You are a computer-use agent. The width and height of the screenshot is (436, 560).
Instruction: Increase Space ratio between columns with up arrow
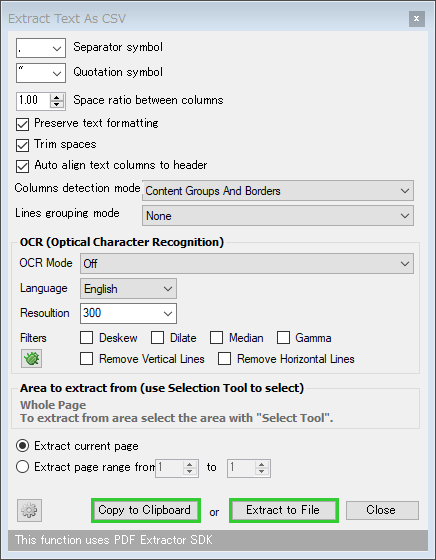point(57,97)
